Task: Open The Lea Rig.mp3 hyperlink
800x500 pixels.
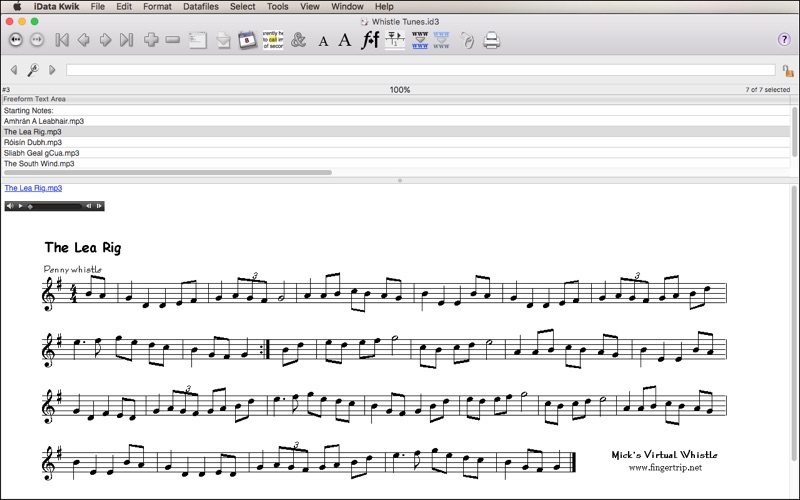Action: click(33, 188)
